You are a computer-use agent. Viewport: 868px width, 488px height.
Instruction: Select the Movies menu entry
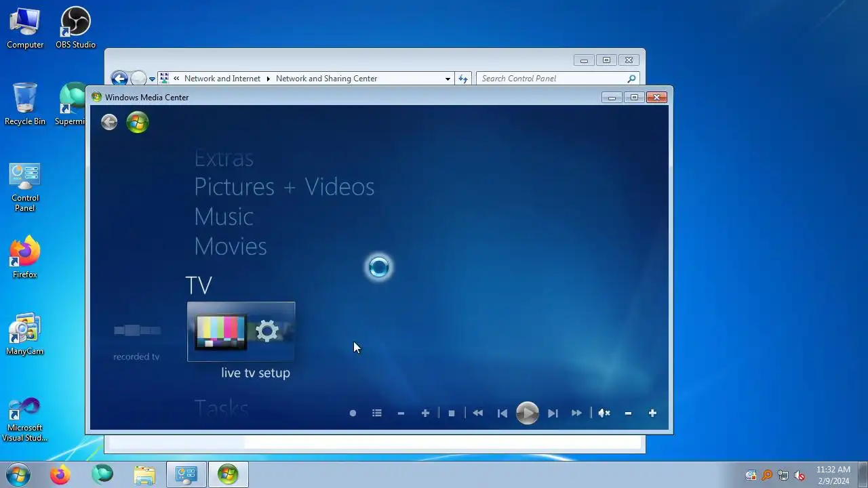231,246
